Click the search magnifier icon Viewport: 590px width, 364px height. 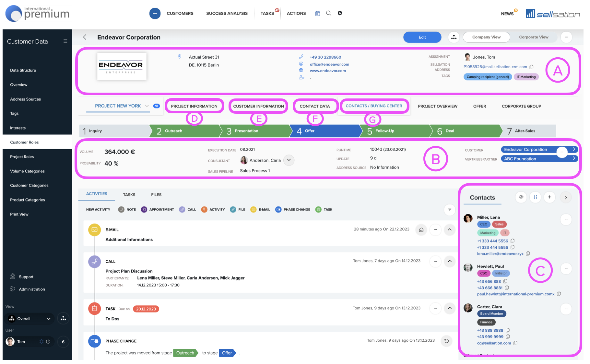[329, 13]
